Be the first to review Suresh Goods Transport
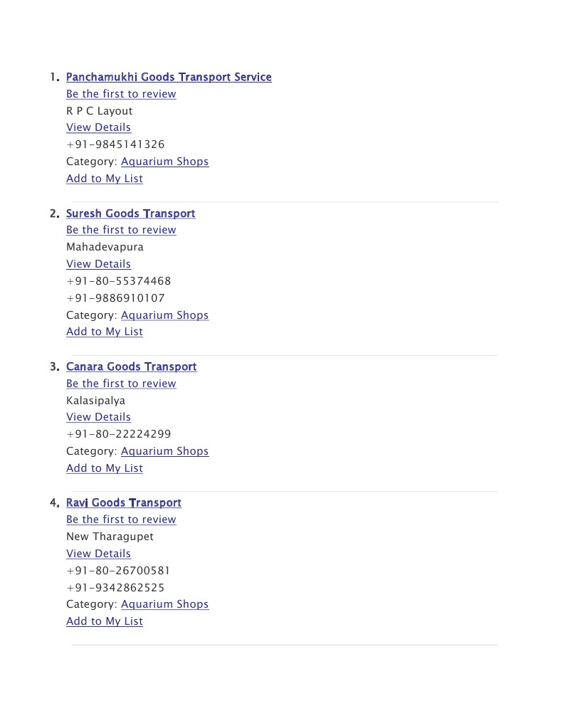563x728 pixels. pos(121,230)
